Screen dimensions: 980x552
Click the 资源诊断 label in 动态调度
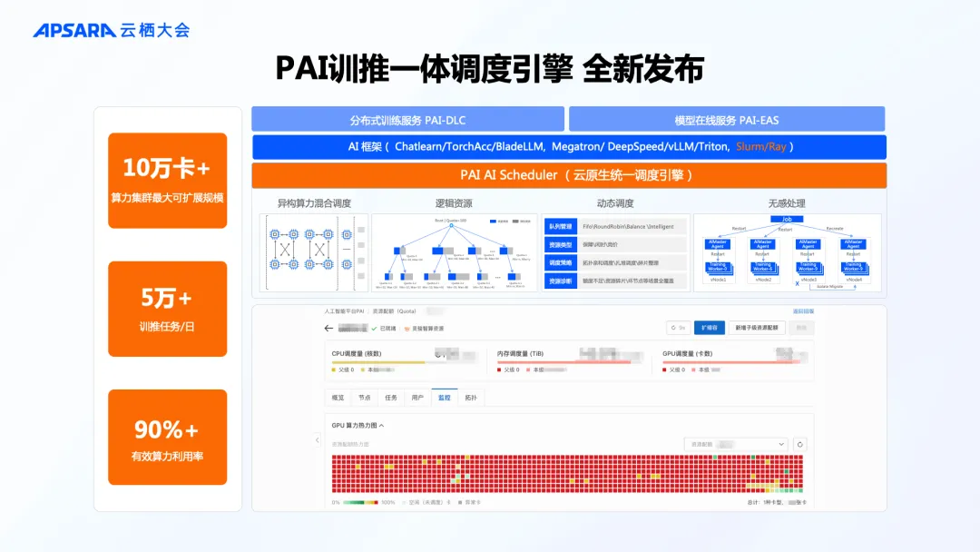point(560,281)
